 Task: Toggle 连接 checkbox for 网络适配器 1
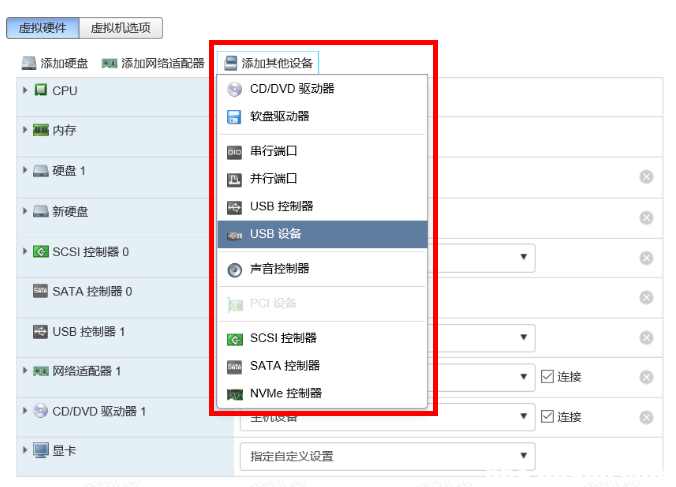[547, 377]
